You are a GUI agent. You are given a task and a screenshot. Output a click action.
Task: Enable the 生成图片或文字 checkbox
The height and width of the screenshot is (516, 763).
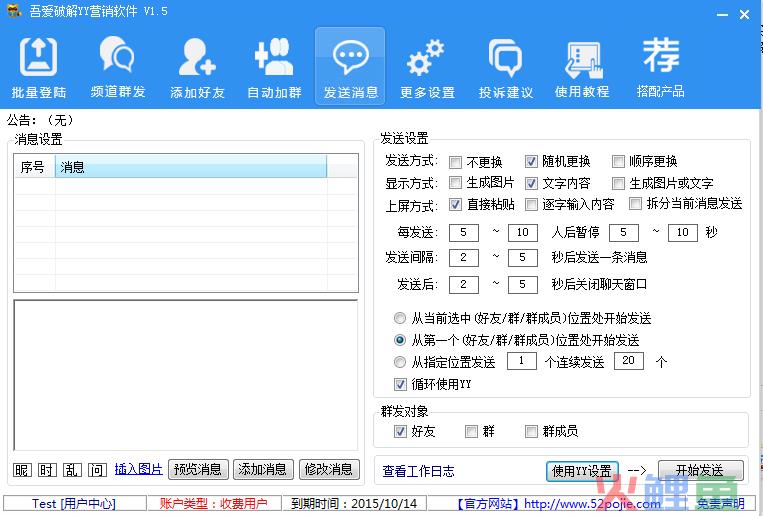[x=618, y=184]
